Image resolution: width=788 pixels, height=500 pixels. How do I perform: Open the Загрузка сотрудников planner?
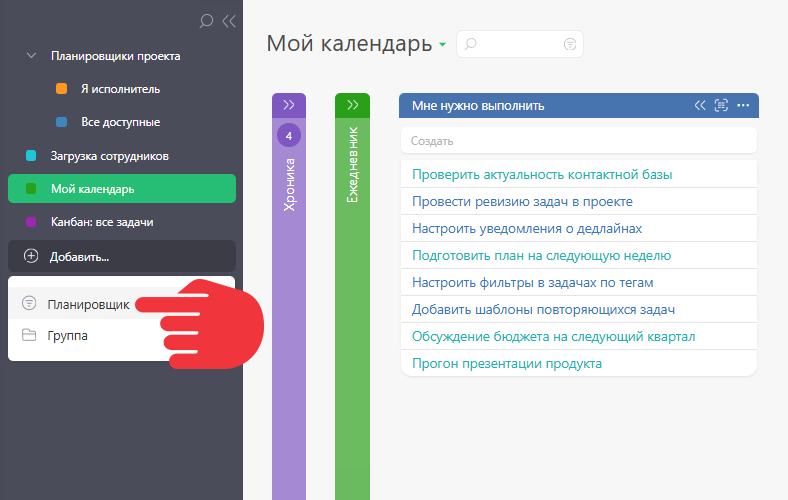[110, 156]
